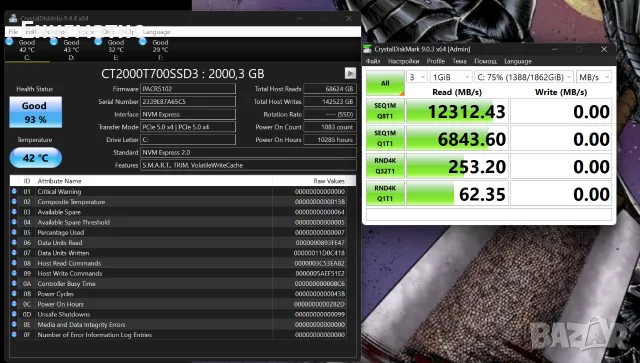
Task: Click the Firmware field PACR5102
Action: coord(188,89)
